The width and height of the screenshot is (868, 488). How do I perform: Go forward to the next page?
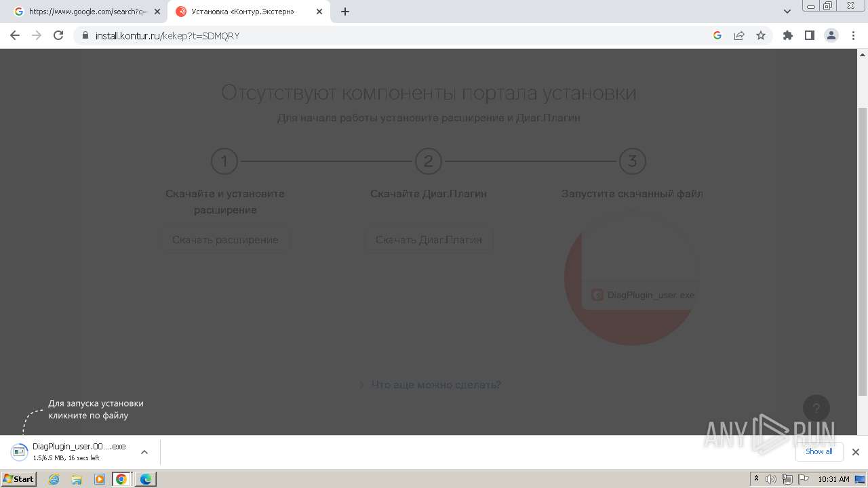pyautogui.click(x=37, y=35)
